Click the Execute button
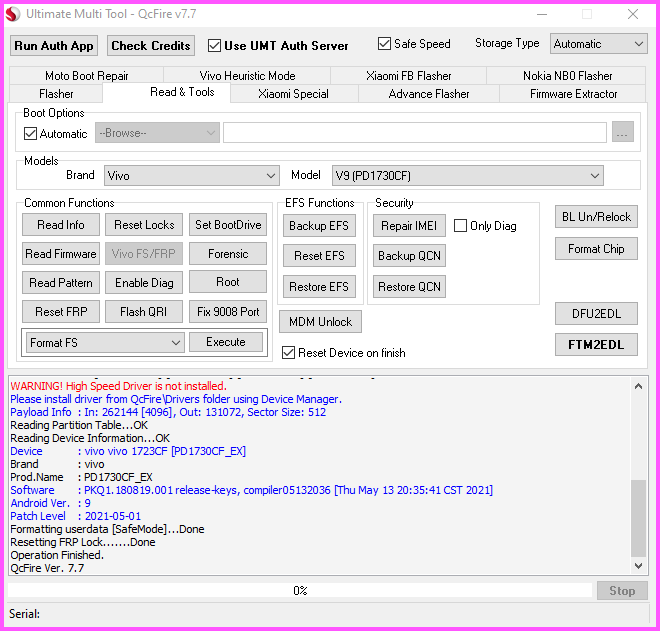This screenshot has width=660, height=631. coord(226,342)
